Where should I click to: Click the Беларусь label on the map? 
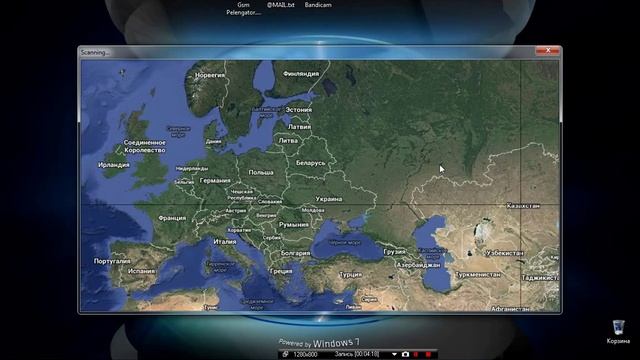click(x=311, y=163)
